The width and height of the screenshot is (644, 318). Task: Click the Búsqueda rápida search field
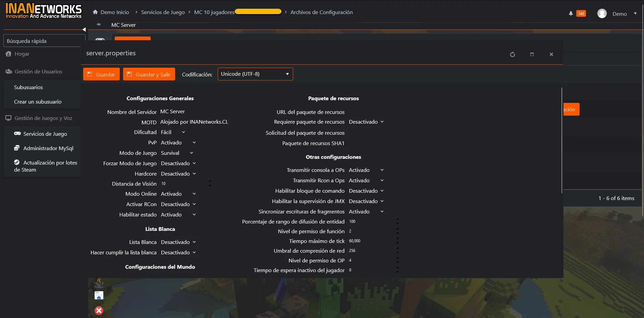click(x=44, y=41)
